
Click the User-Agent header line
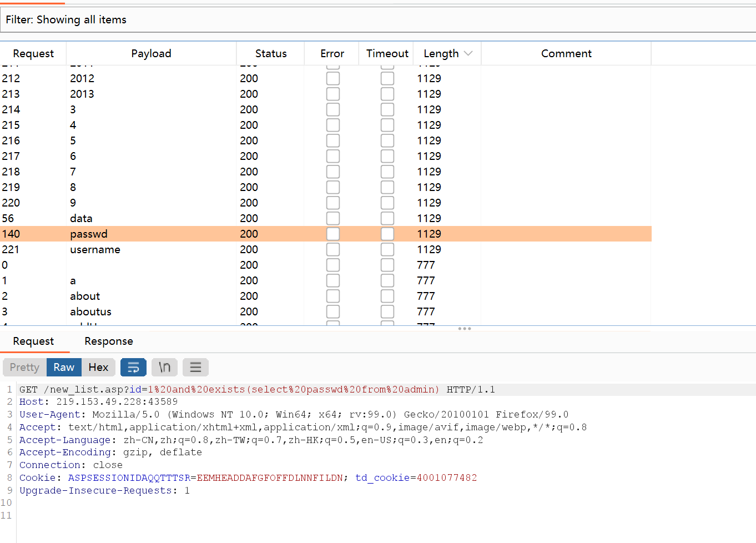point(294,414)
